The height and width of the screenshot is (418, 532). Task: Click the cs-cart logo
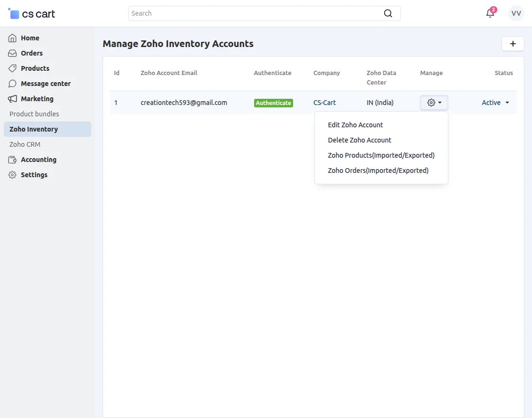click(30, 13)
